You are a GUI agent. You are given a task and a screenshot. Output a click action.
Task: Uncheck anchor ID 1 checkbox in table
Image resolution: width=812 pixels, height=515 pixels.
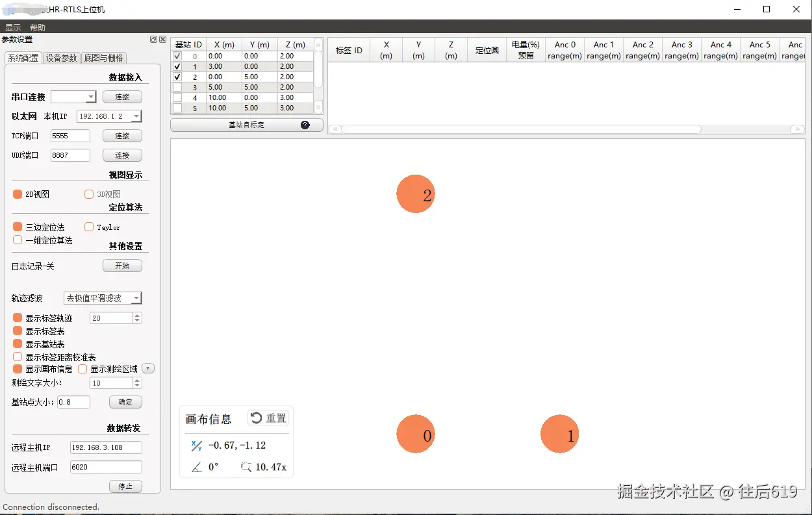tap(177, 66)
